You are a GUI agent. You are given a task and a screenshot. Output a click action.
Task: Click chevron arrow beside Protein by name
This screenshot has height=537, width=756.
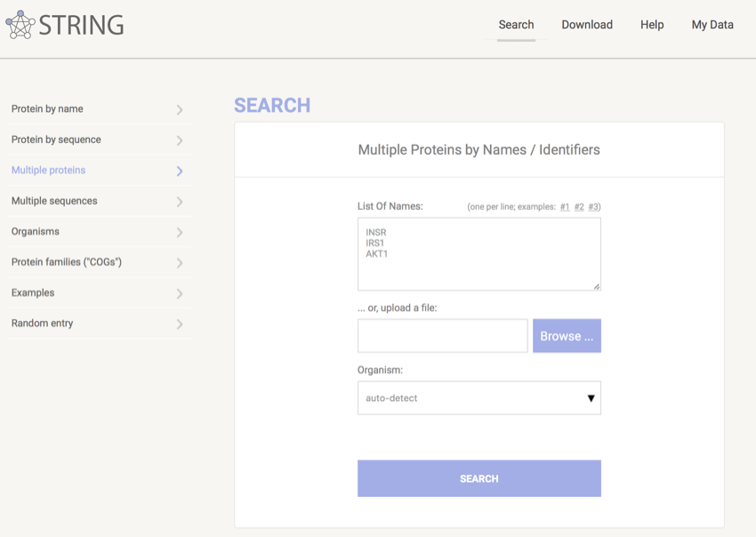point(180,110)
